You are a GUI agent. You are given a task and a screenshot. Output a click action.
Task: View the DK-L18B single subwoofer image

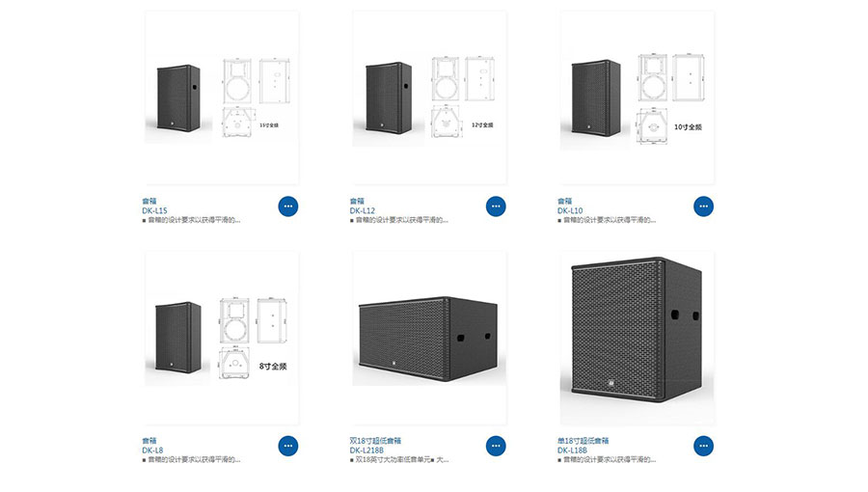point(637,339)
